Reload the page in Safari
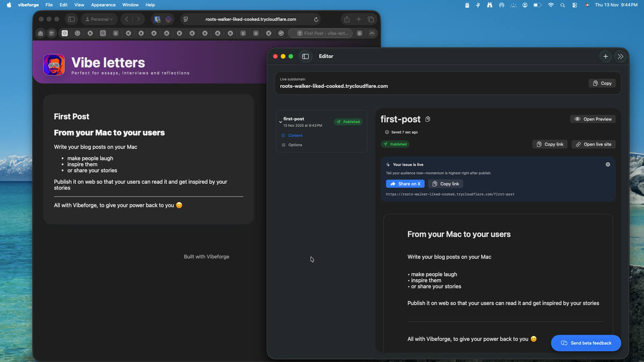Viewport: 644px width, 362px height. pos(316,19)
